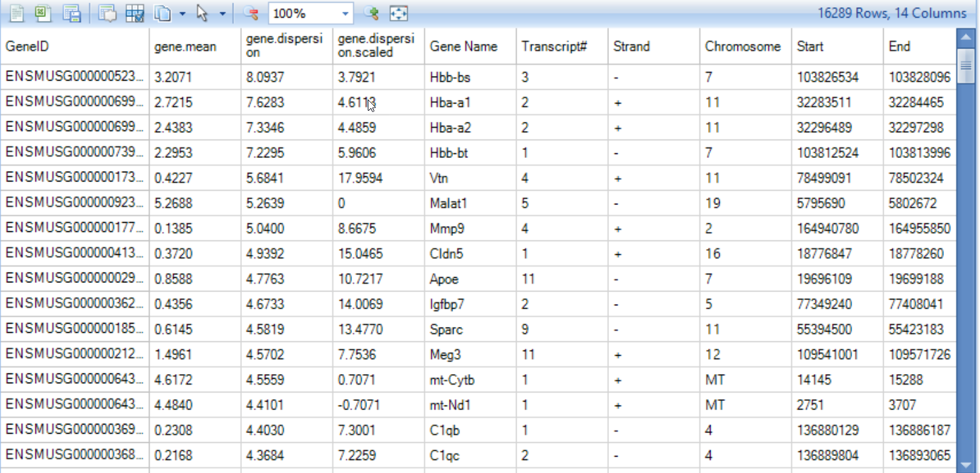The width and height of the screenshot is (980, 473).
Task: Click the Chromosome cell 16 for Cldn5
Action: pyautogui.click(x=745, y=254)
